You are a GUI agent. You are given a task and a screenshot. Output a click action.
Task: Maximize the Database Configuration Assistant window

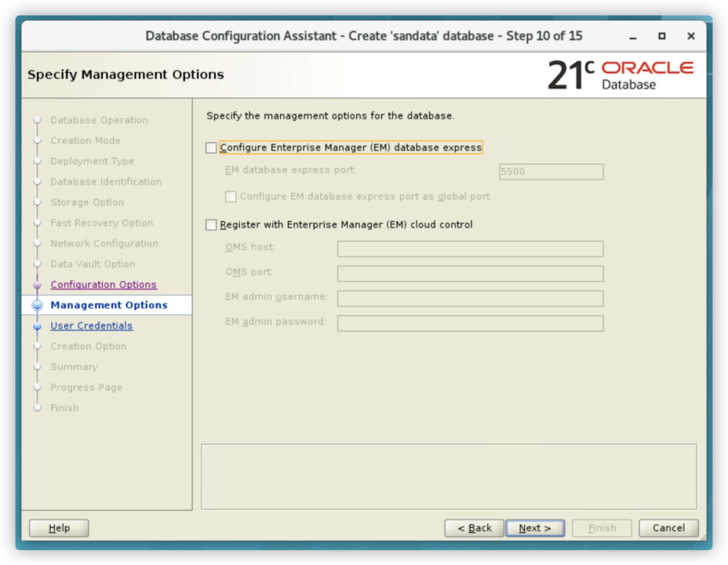[662, 36]
